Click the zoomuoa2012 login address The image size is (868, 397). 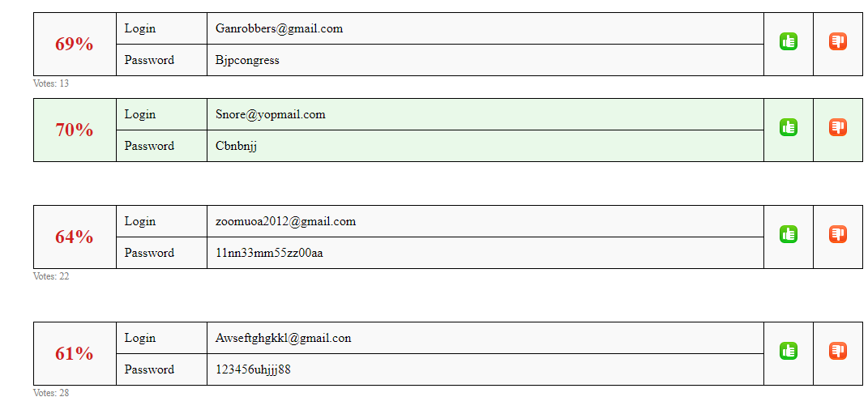click(x=285, y=221)
